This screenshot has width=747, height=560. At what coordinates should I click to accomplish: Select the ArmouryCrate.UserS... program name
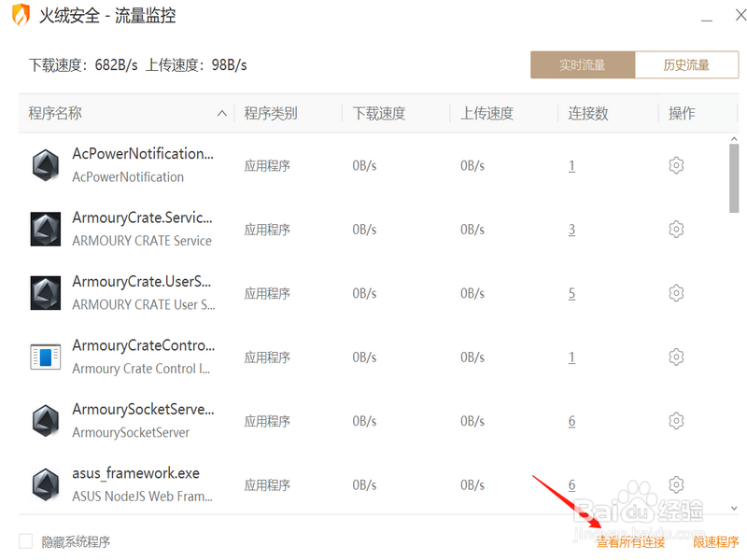click(x=142, y=282)
